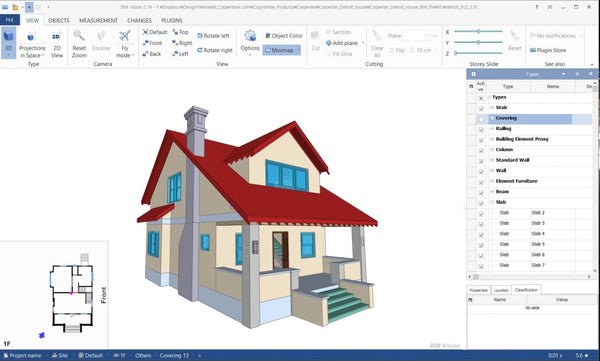This screenshot has height=361, width=600.
Task: Set view to Right
Action: [x=182, y=43]
